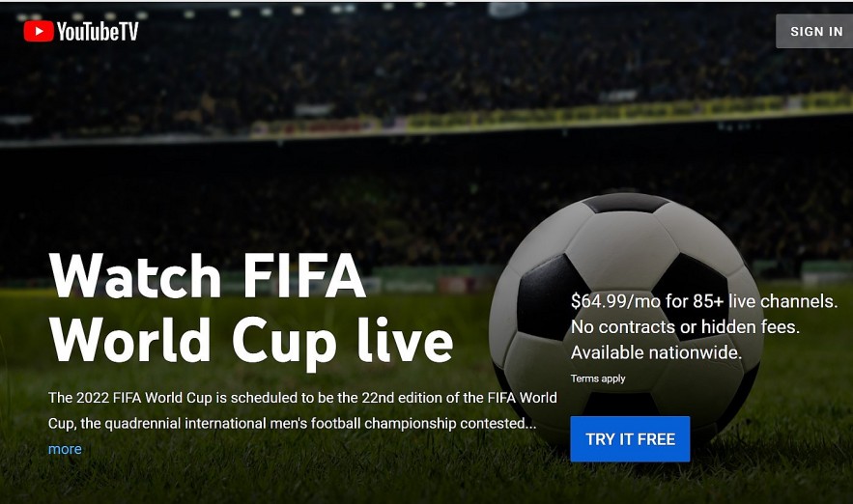Click the quadrennial international men's football text line
Image resolution: width=853 pixels, height=504 pixels.
tap(292, 423)
